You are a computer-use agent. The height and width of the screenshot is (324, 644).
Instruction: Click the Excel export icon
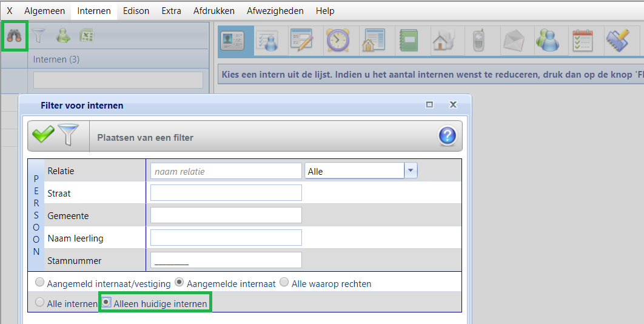point(87,36)
